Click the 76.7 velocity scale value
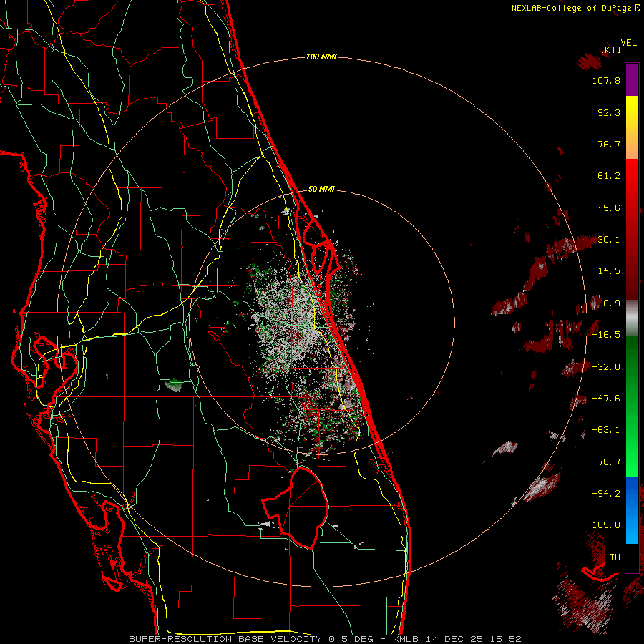This screenshot has height=644, width=644. (609, 144)
